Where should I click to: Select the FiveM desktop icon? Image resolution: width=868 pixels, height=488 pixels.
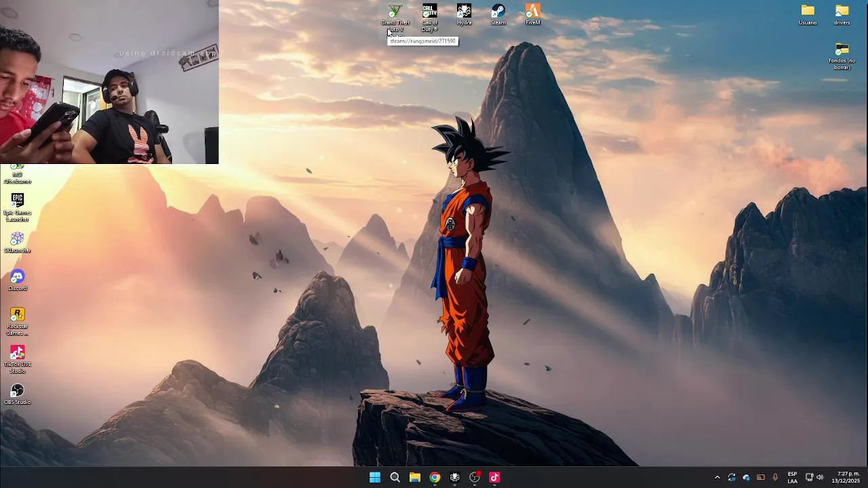[x=533, y=15]
